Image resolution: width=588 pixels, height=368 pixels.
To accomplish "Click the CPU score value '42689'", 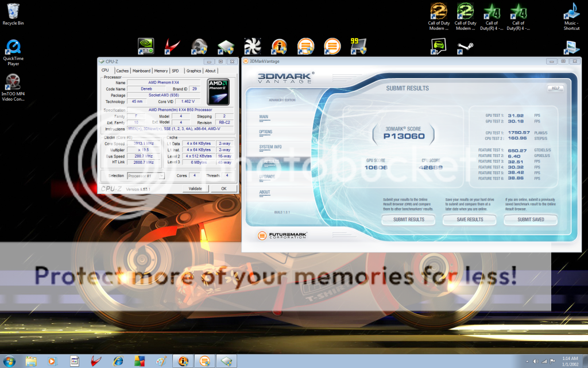I will tap(431, 167).
